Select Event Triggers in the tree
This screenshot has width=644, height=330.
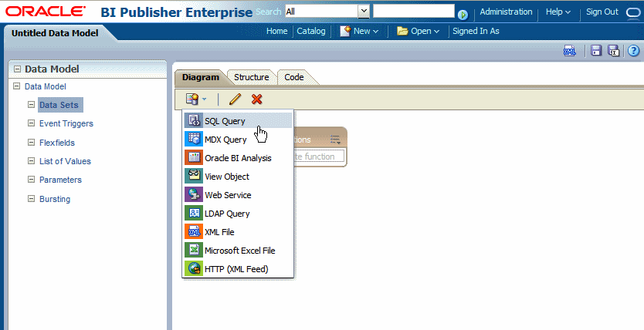66,123
